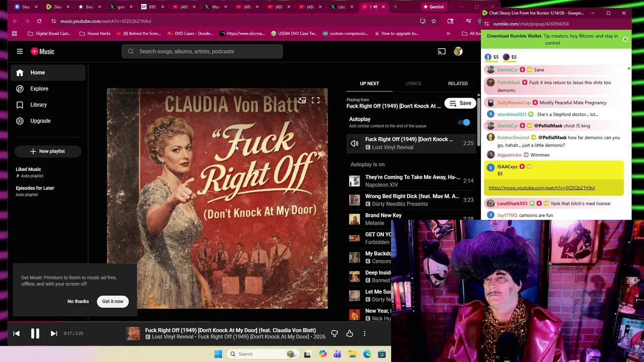Open the USDM DVD Case bookmark

(x=294, y=34)
